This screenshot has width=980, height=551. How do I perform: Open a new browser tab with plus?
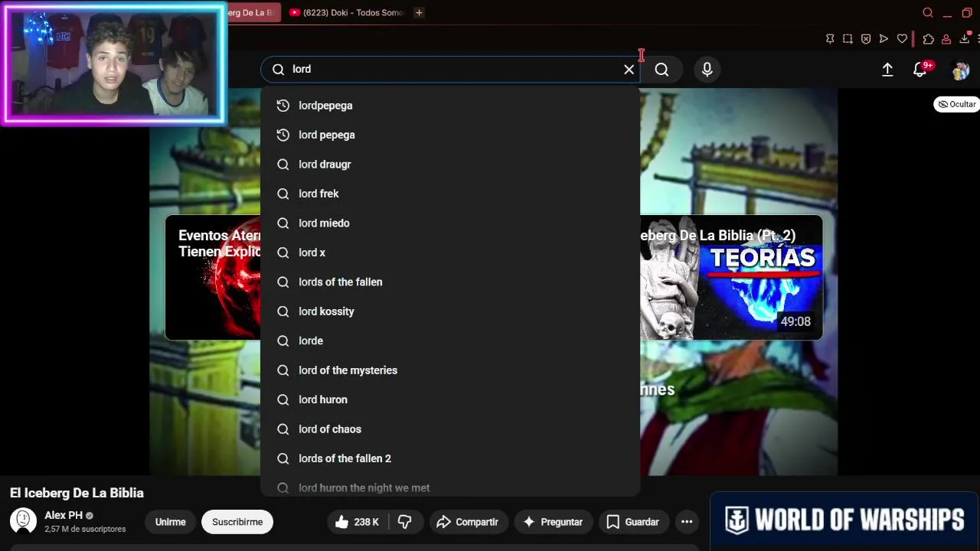419,12
